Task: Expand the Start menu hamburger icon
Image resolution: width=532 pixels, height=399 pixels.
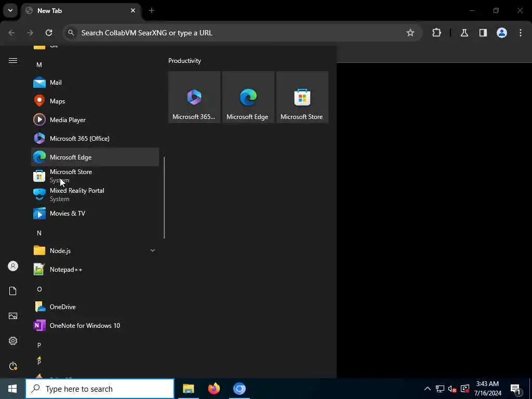Action: point(13,60)
